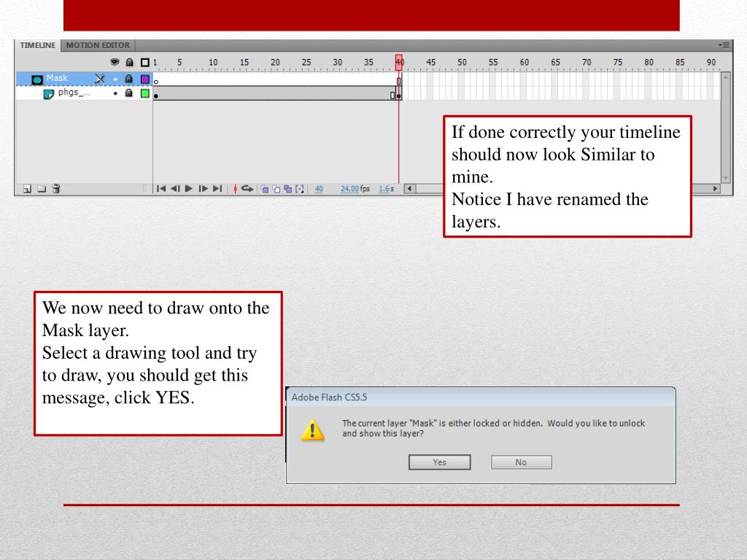Screen dimensions: 747x560
Task: Unlock the phgs_ layer padlock
Action: (128, 93)
